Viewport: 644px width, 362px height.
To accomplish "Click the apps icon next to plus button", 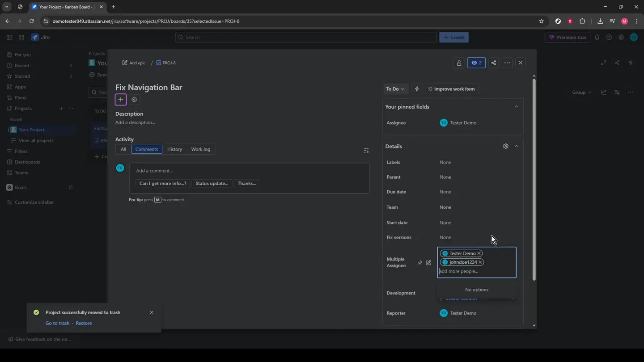I will pyautogui.click(x=134, y=100).
